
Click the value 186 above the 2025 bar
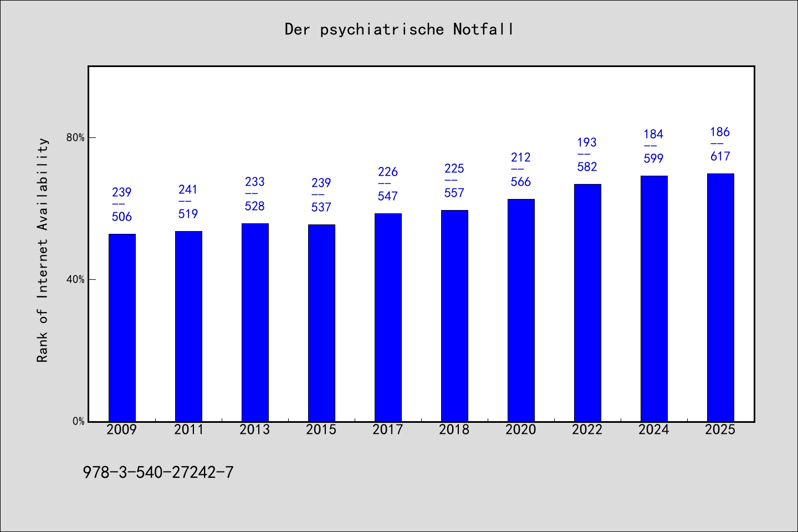(x=720, y=132)
